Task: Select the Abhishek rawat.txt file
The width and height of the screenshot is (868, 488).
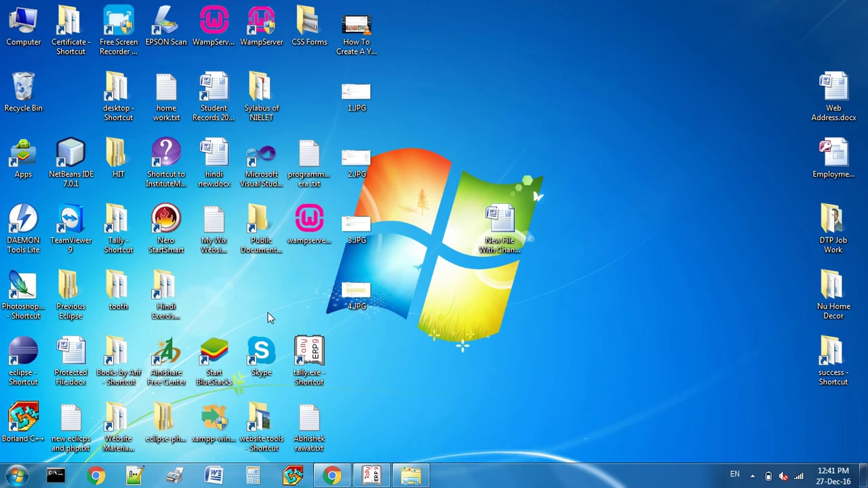Action: (309, 428)
